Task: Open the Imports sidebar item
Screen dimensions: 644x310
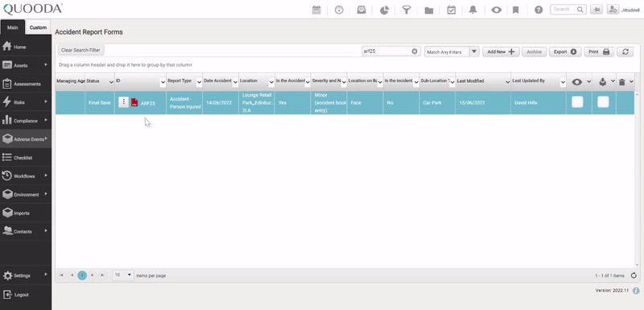Action: (26, 213)
